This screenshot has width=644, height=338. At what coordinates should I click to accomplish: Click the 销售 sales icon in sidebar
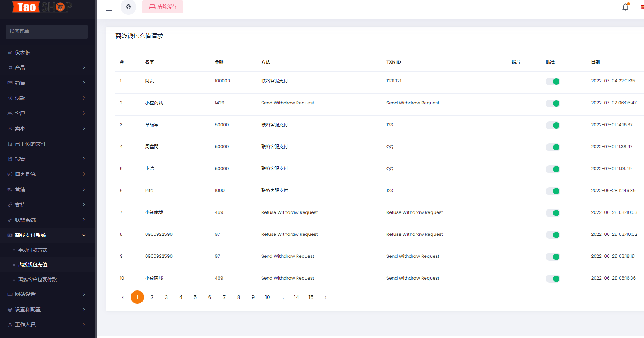[10, 82]
